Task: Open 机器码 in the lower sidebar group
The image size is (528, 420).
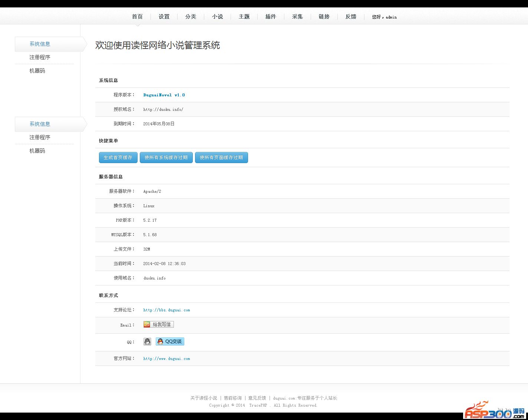Action: click(x=37, y=151)
